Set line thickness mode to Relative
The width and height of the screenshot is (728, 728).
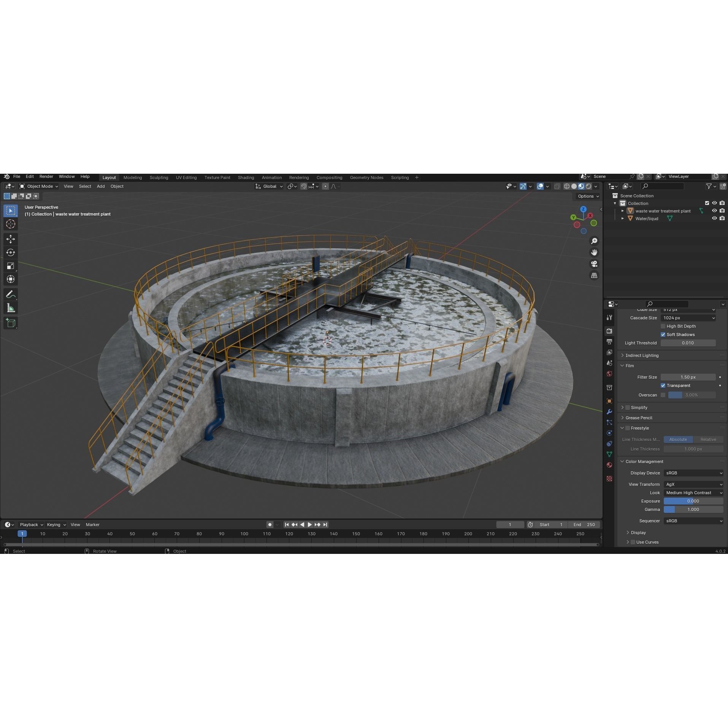[x=709, y=439]
